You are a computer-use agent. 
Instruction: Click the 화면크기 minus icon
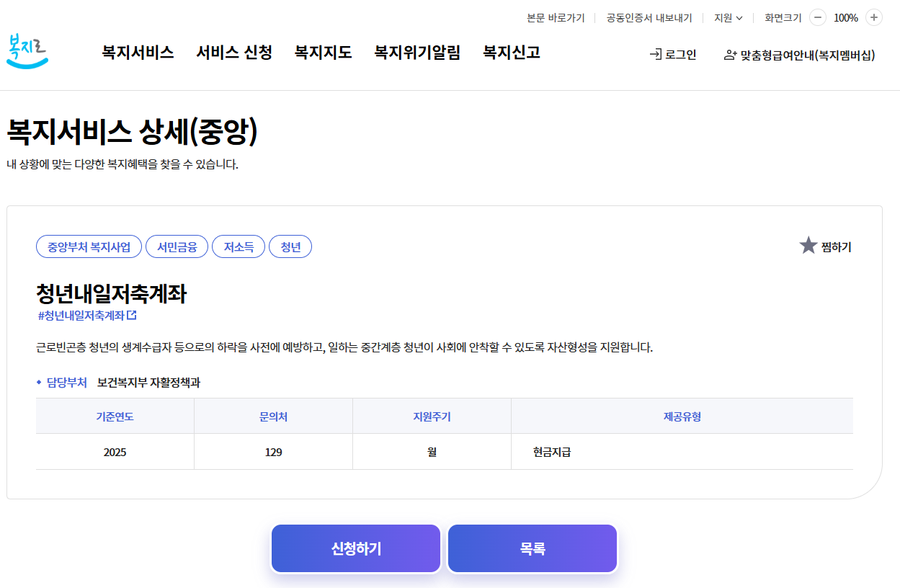pyautogui.click(x=817, y=17)
